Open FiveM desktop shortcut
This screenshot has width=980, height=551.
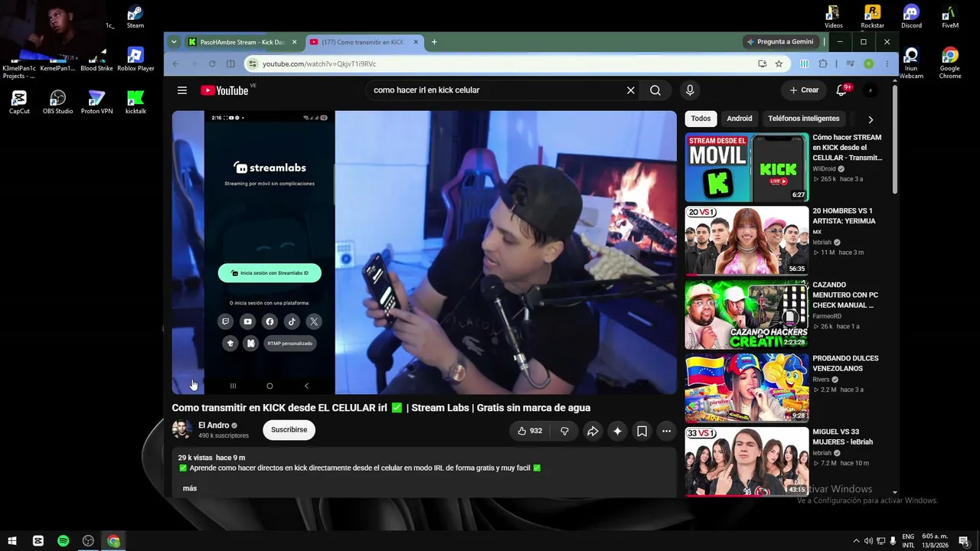pyautogui.click(x=950, y=18)
